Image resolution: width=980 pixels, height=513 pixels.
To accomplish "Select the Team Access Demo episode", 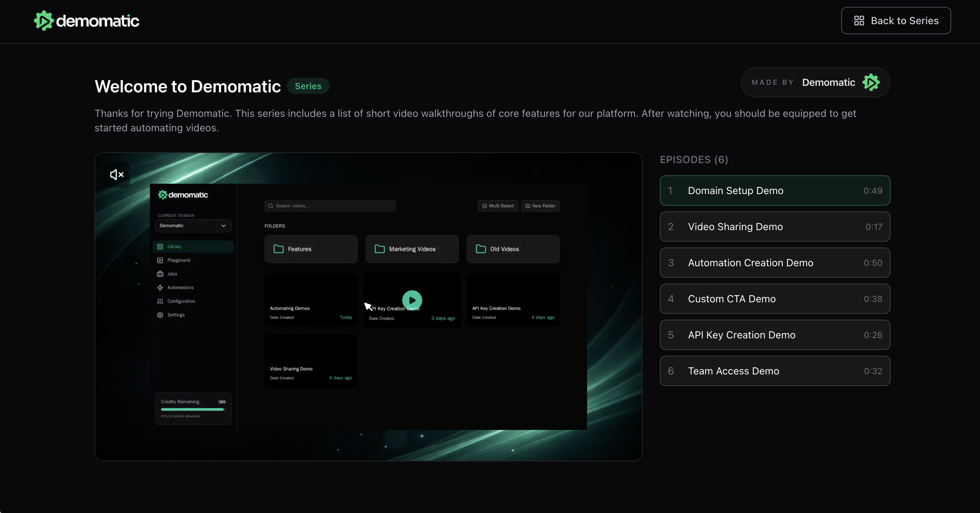I will coord(775,371).
